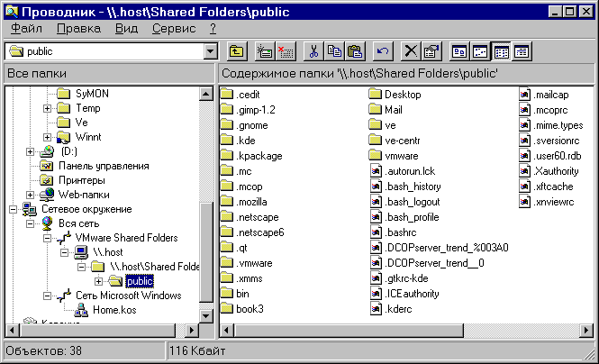Open the Правка menu
Viewport: 599px width, 364px height.
(x=78, y=29)
